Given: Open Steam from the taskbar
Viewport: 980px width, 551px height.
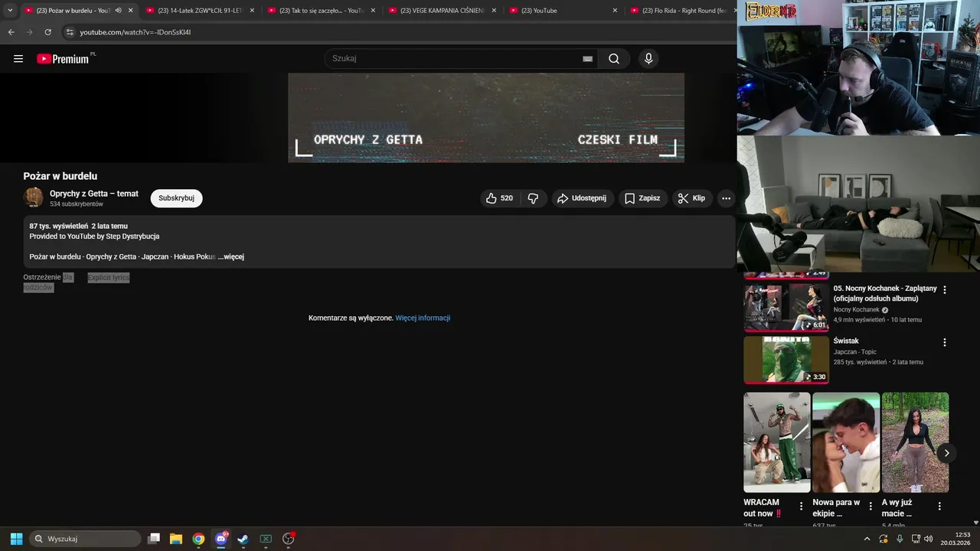Looking at the screenshot, I should (243, 539).
